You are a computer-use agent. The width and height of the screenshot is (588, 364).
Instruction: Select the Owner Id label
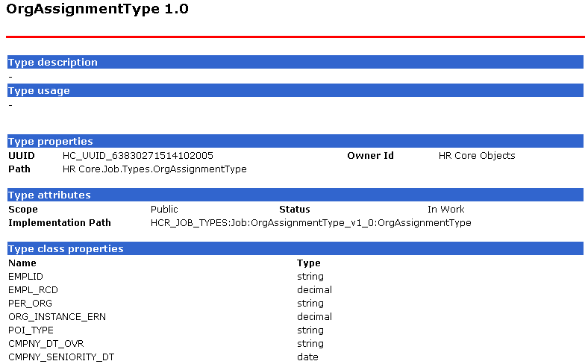click(x=370, y=156)
